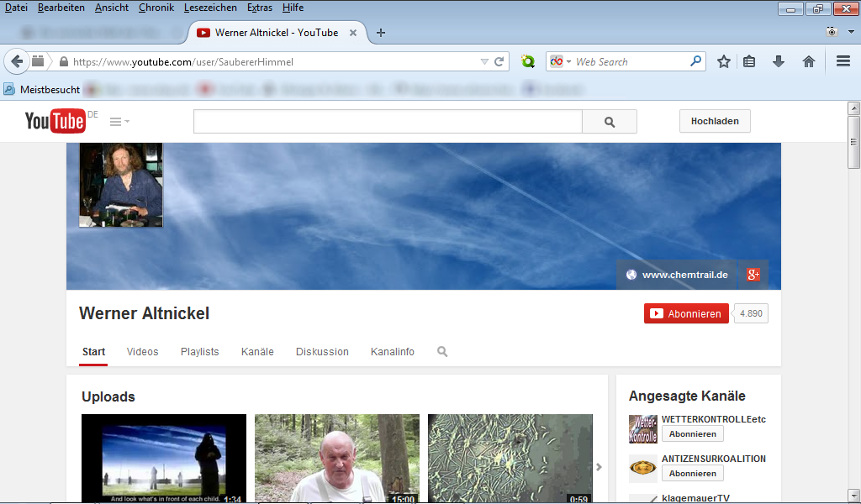Open the downloads arrow icon
The width and height of the screenshot is (861, 504).
(x=778, y=61)
